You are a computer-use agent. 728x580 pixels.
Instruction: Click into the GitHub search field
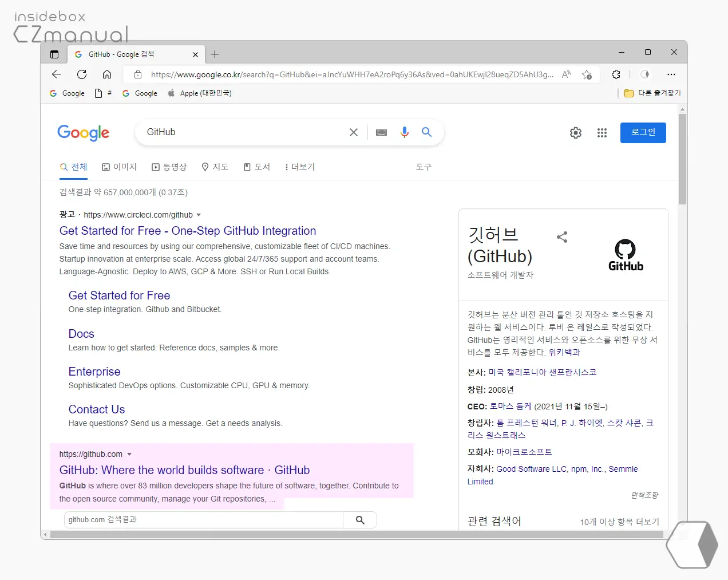coord(243,132)
